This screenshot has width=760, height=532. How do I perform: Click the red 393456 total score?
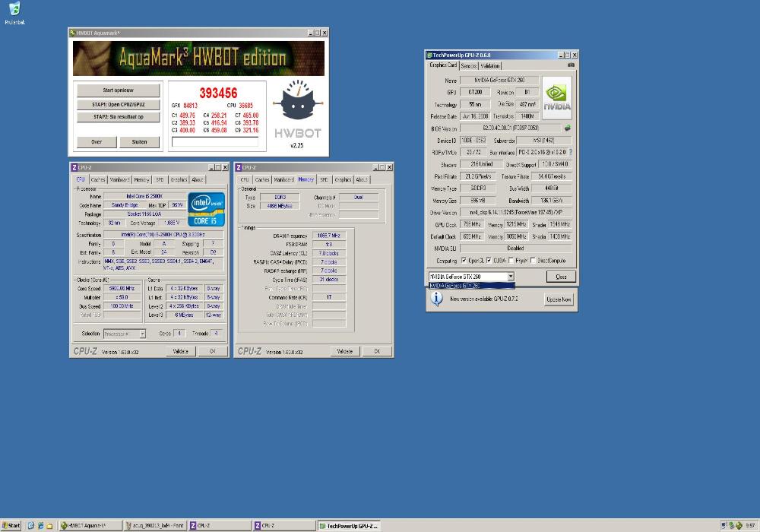pos(218,93)
